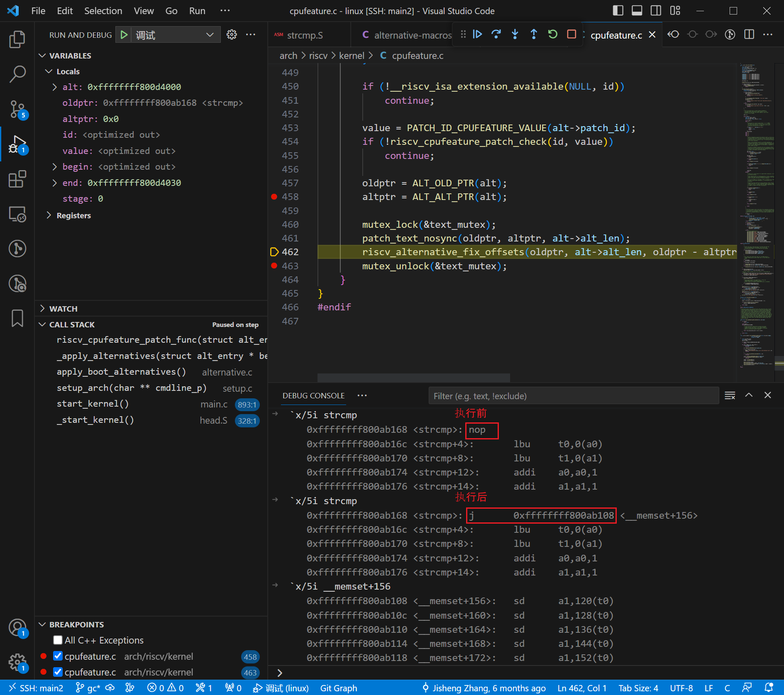Toggle All C++ Exceptions checkbox

coord(58,640)
